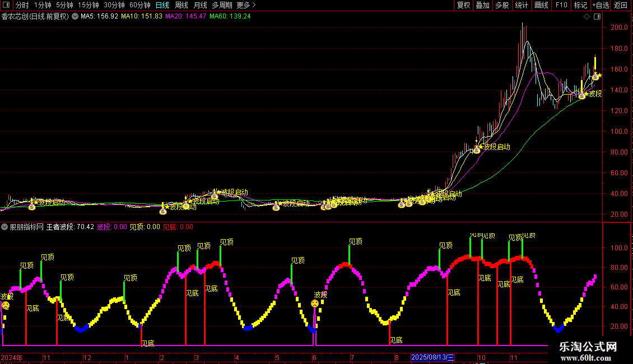Screen dimensions: 633x364
Task: Open the 画线 drawing tools
Action: (x=541, y=6)
